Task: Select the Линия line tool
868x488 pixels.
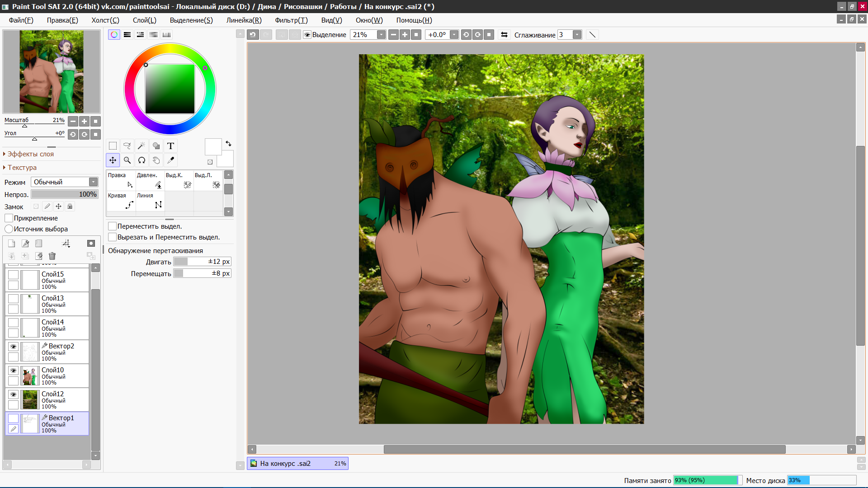Action: (x=150, y=201)
